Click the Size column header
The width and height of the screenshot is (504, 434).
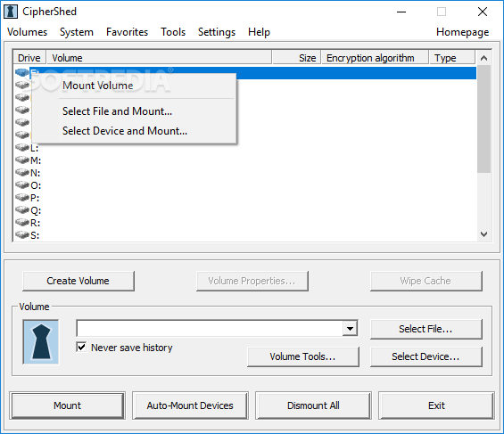tap(296, 58)
